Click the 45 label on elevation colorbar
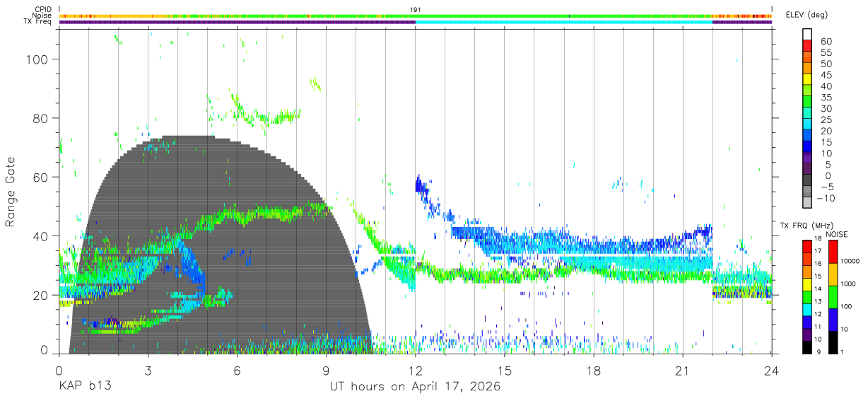The image size is (868, 401). [x=826, y=75]
